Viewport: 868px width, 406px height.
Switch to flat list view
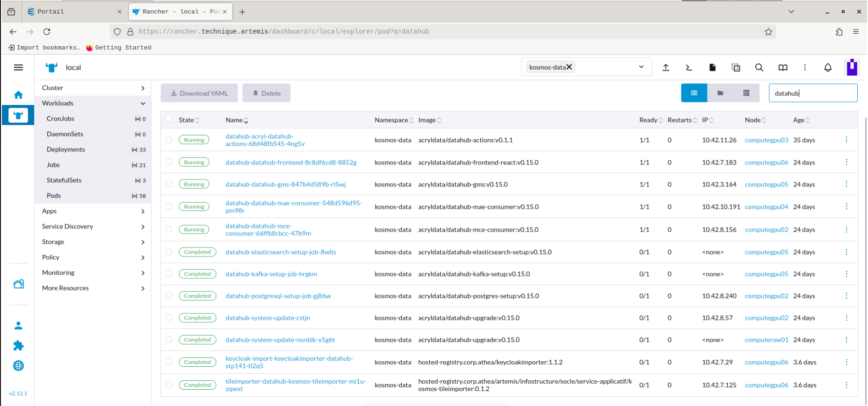point(694,93)
